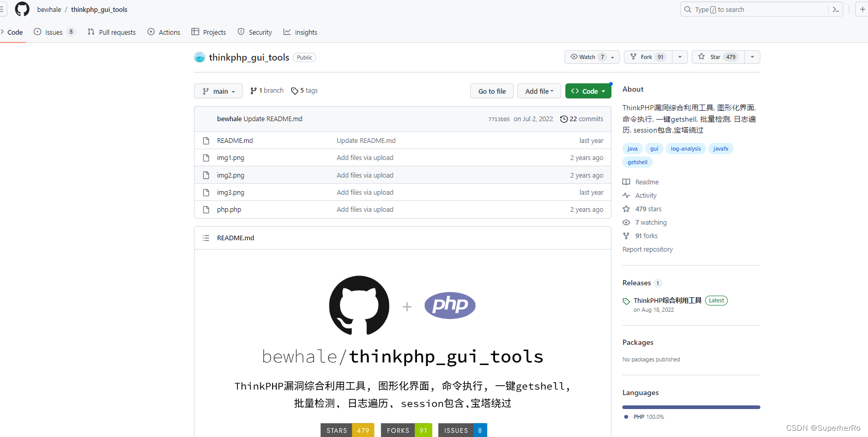Switch to the Security tab

pyautogui.click(x=255, y=32)
